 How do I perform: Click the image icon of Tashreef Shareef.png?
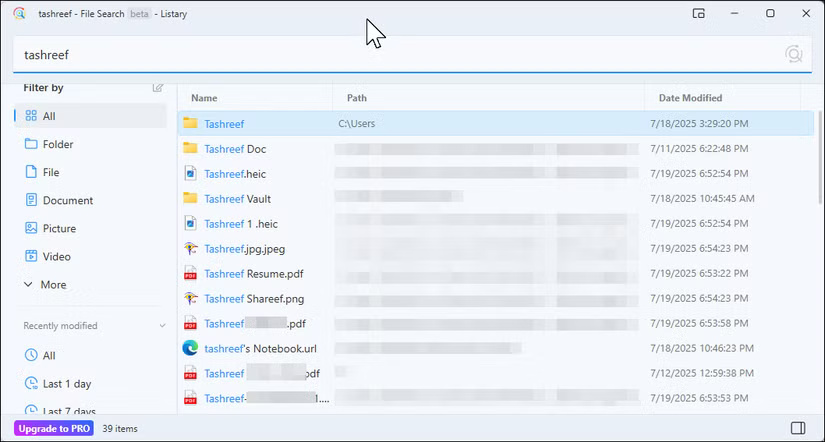click(x=190, y=298)
